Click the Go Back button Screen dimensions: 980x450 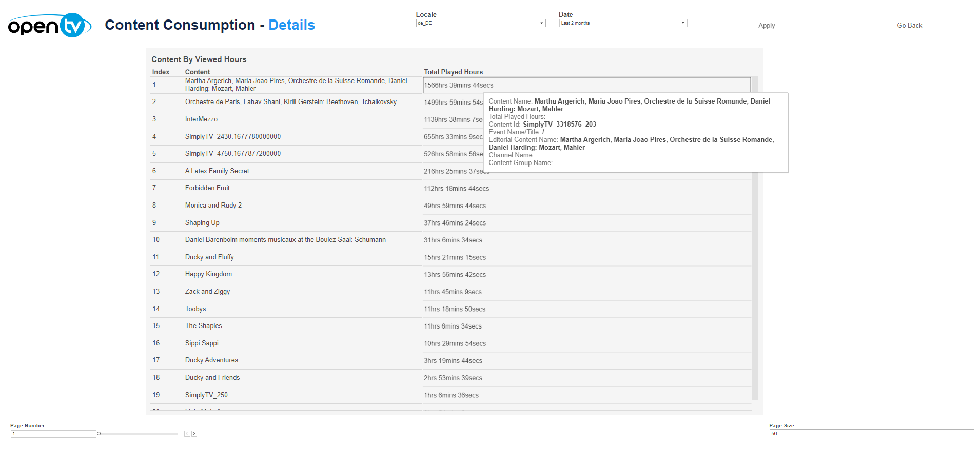909,26
